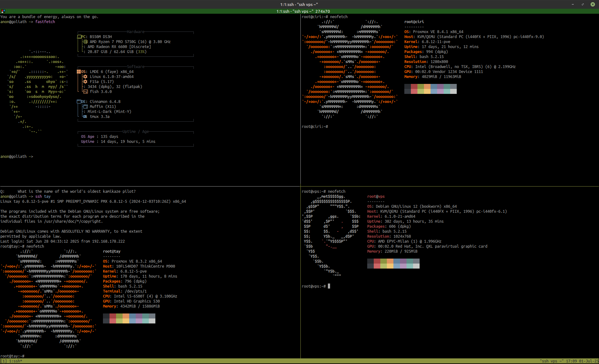The width and height of the screenshot is (599, 364).
Task: Click the empty anon@goliath prompt in top-left pane
Action: pos(17,157)
